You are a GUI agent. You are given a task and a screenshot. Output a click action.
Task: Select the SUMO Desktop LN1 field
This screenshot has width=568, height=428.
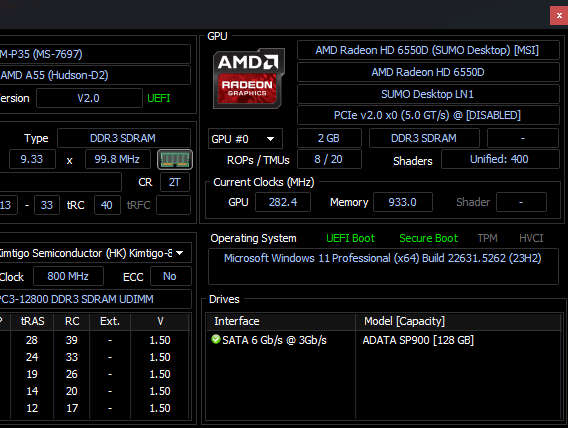pos(428,94)
